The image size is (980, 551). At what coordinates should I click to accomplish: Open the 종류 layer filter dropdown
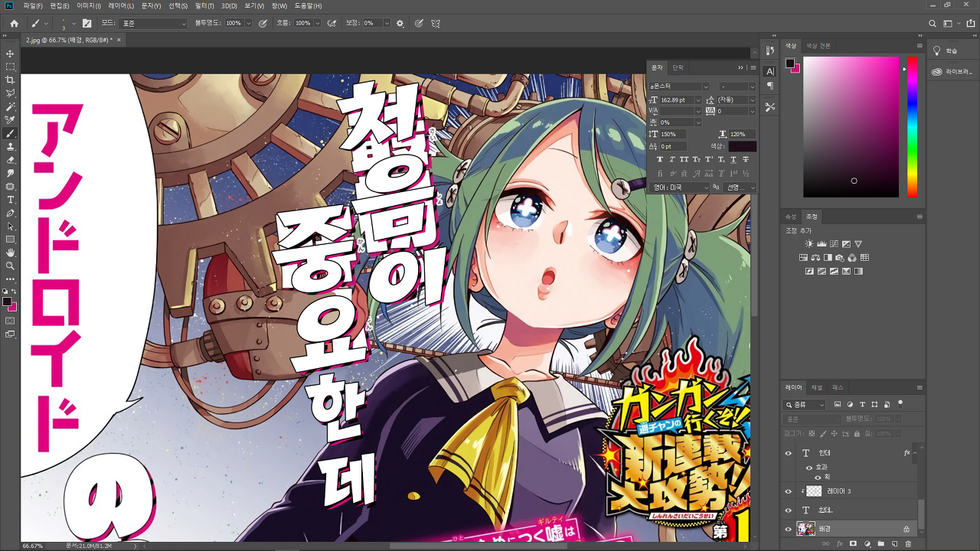tap(805, 404)
